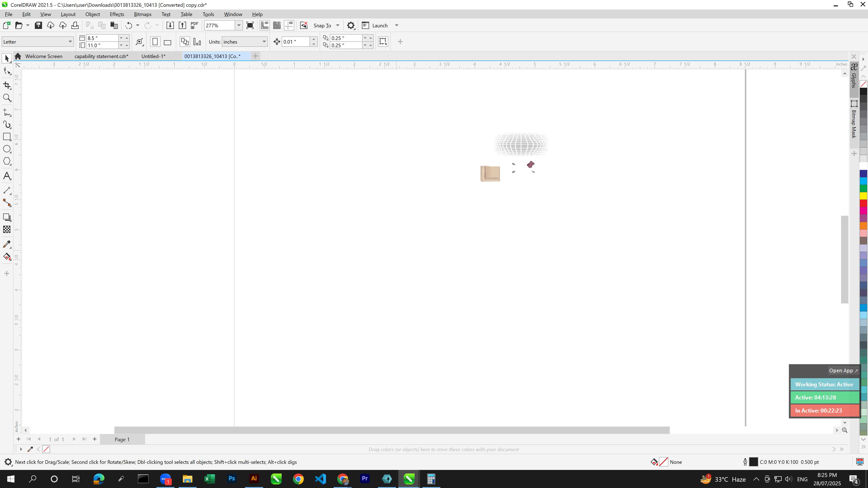868x488 pixels.
Task: Open the File menu
Action: coord(9,14)
